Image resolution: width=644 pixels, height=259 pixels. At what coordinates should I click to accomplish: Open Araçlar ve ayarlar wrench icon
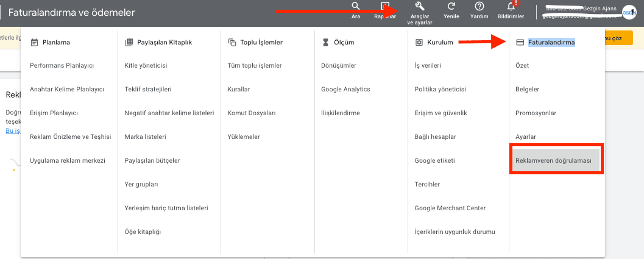419,5
